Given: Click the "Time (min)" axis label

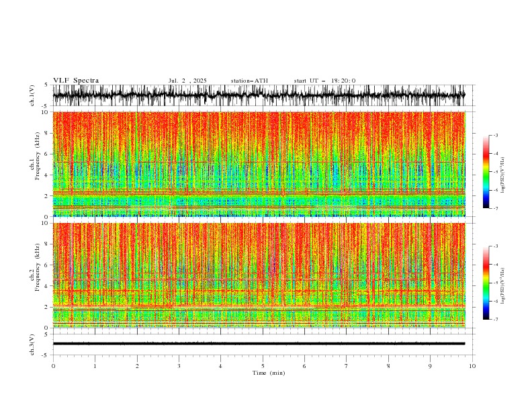Looking at the screenshot, I should 269,373.
